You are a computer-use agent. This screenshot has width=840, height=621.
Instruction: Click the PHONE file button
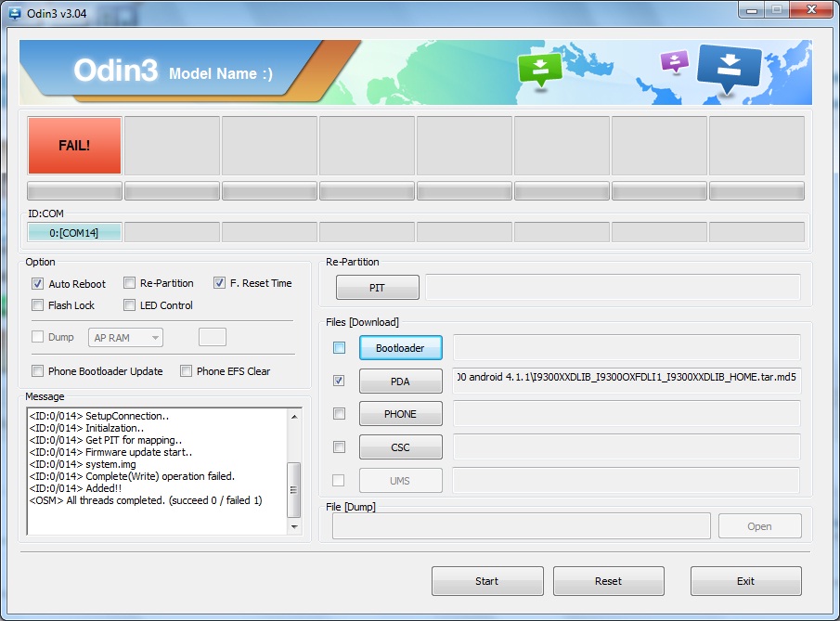[x=401, y=414]
